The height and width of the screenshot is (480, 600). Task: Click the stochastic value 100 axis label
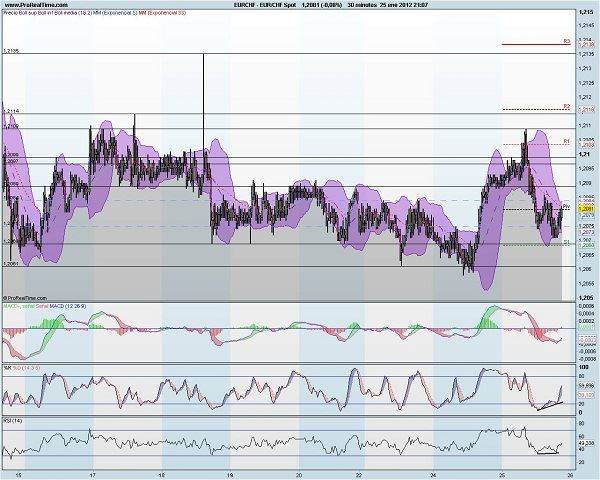583,367
